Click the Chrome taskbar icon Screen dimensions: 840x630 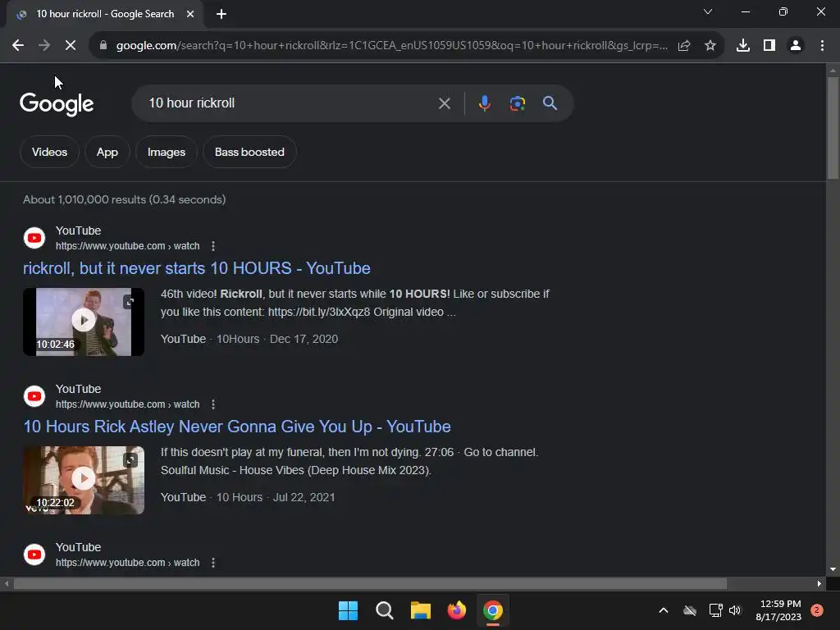[493, 610]
